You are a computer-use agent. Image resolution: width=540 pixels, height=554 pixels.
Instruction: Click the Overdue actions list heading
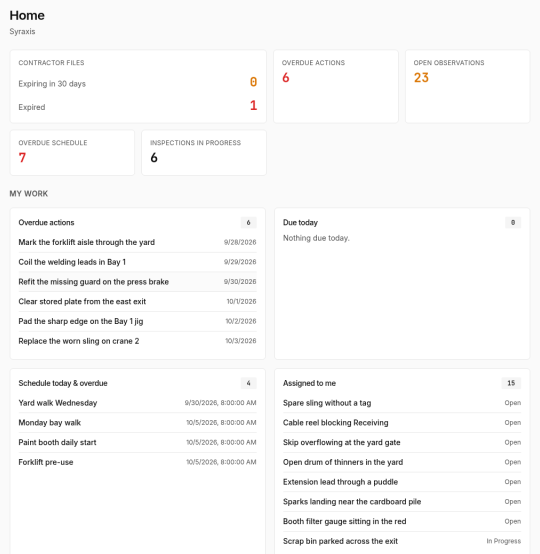[x=46, y=223]
